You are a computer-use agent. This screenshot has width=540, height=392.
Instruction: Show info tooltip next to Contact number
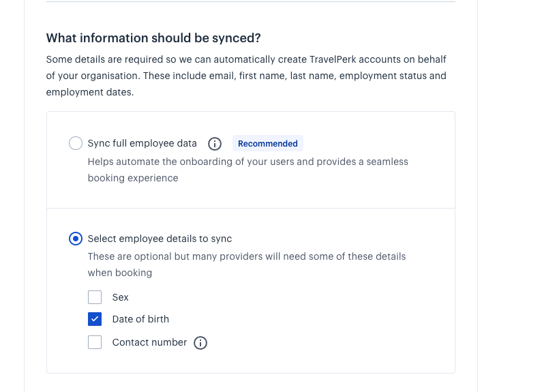coord(200,343)
